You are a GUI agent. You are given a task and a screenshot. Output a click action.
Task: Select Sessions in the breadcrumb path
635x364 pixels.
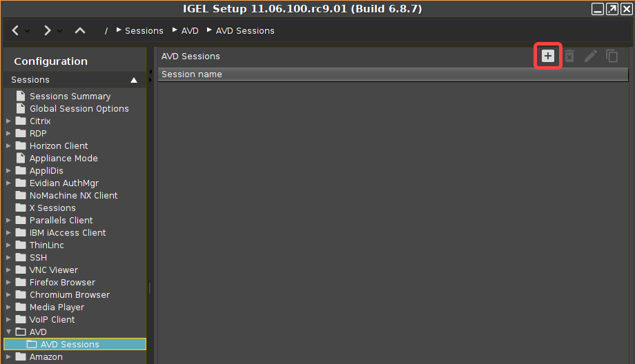[144, 31]
